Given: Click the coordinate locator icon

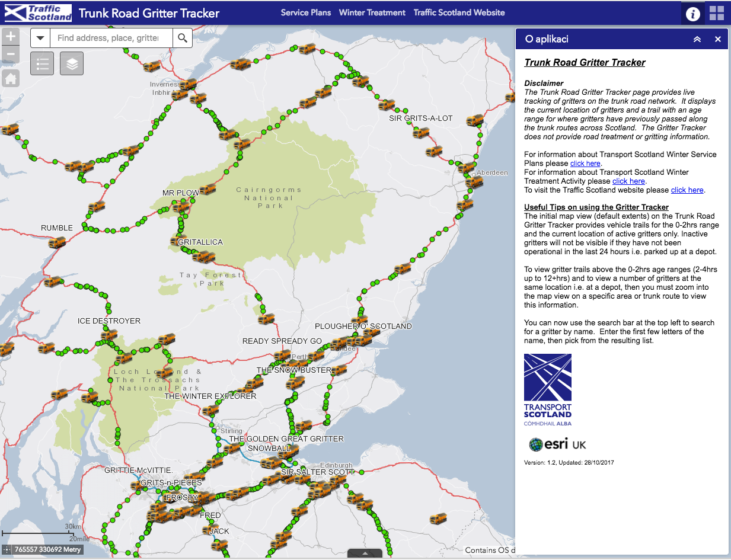Looking at the screenshot, I should 7,550.
